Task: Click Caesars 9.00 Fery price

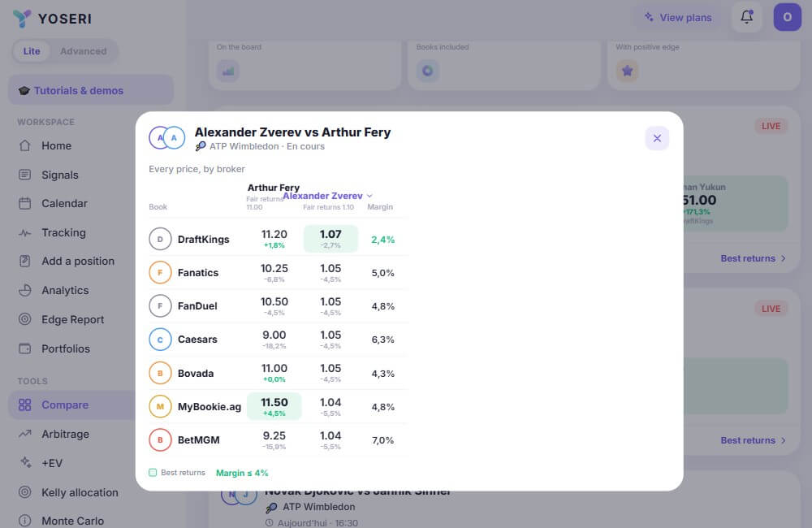Action: (274, 340)
